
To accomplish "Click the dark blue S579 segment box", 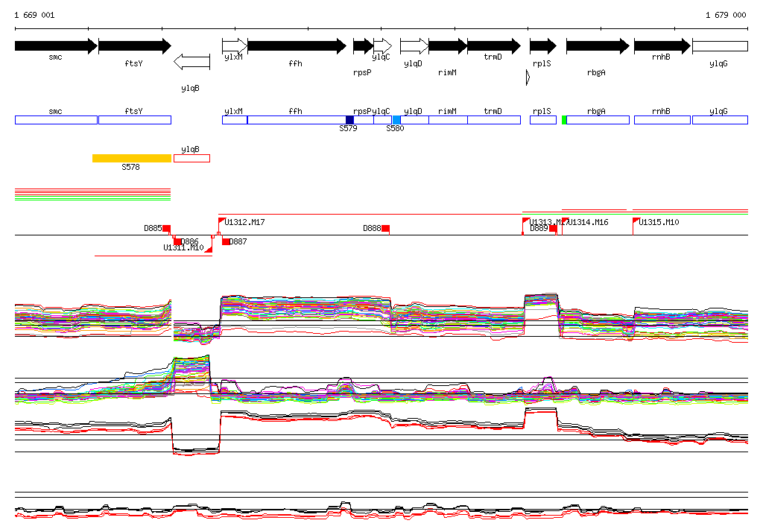I will [x=350, y=120].
